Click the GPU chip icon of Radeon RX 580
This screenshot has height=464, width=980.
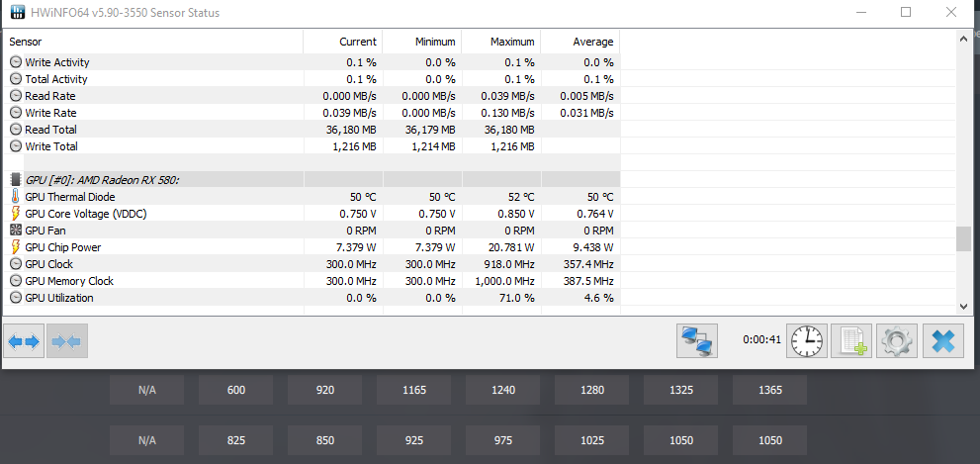16,179
